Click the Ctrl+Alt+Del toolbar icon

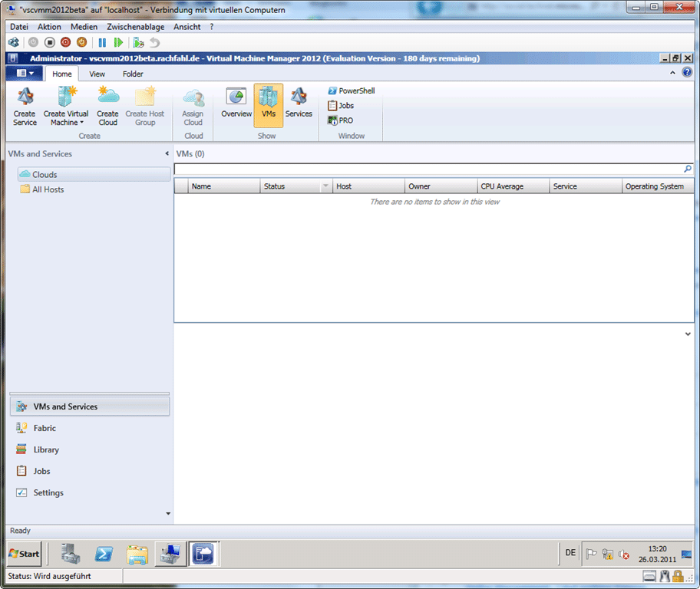coord(14,42)
